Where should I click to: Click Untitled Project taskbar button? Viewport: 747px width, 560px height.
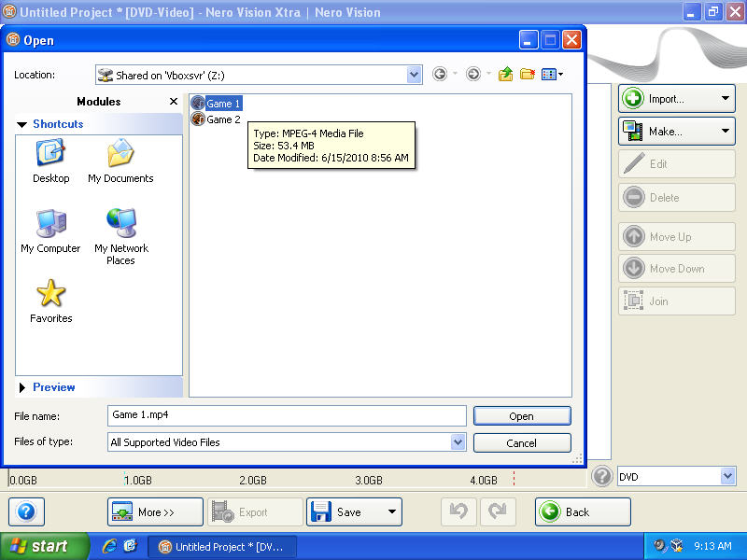[222, 547]
